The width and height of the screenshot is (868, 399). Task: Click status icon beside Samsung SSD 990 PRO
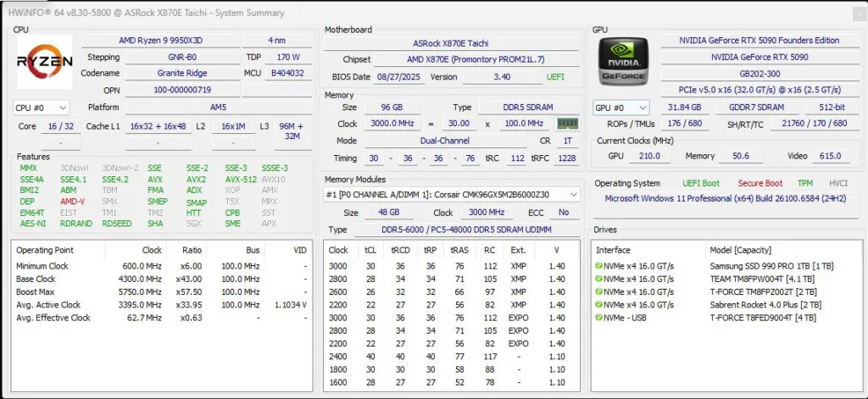[x=598, y=266]
